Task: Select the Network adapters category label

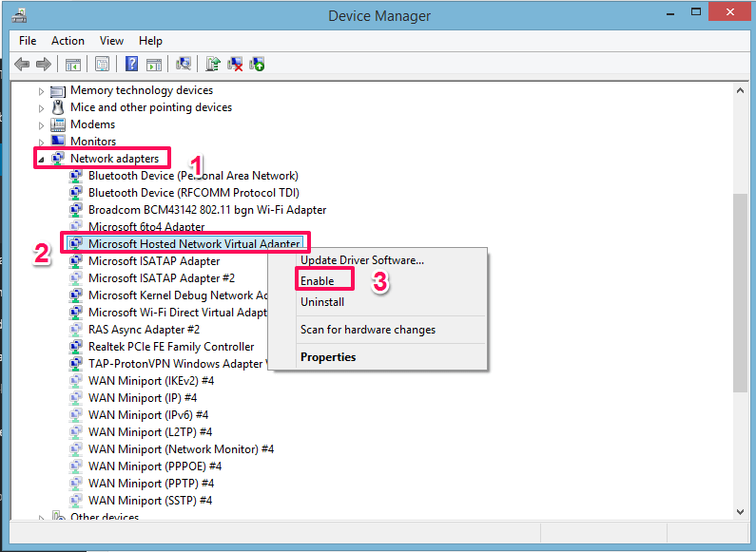Action: (115, 159)
